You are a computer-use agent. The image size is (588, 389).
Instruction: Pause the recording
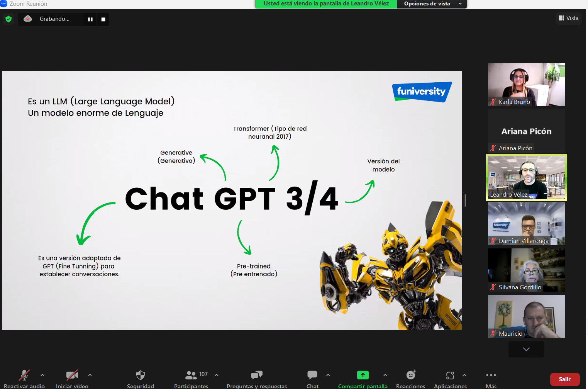[90, 19]
